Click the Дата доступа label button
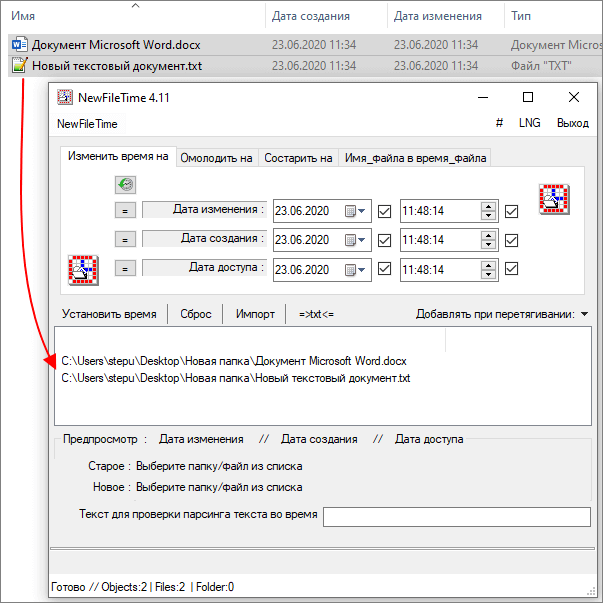 tap(205, 267)
